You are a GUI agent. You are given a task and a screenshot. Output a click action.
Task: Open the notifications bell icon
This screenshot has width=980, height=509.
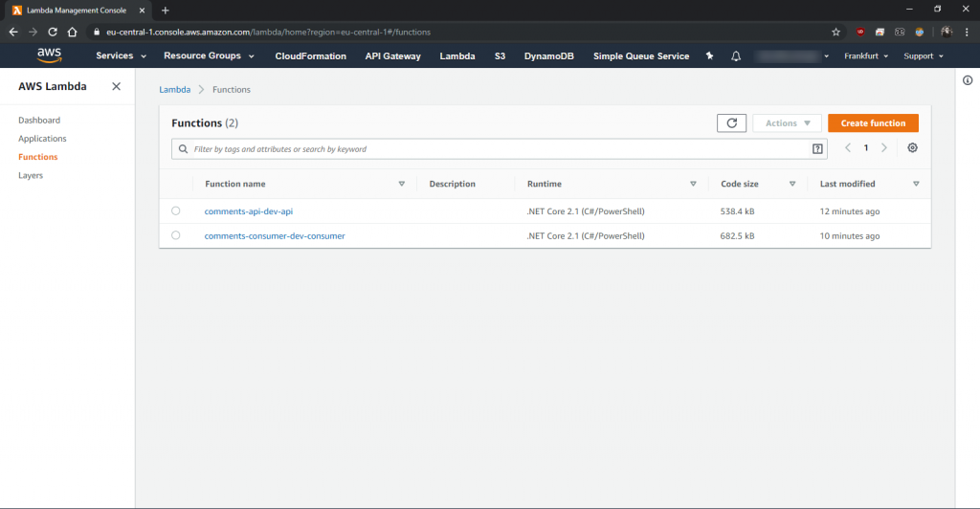pyautogui.click(x=736, y=56)
